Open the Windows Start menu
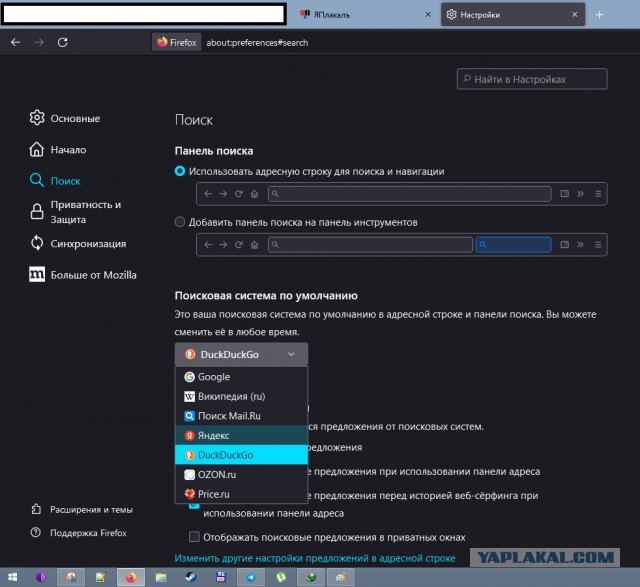 (13, 577)
